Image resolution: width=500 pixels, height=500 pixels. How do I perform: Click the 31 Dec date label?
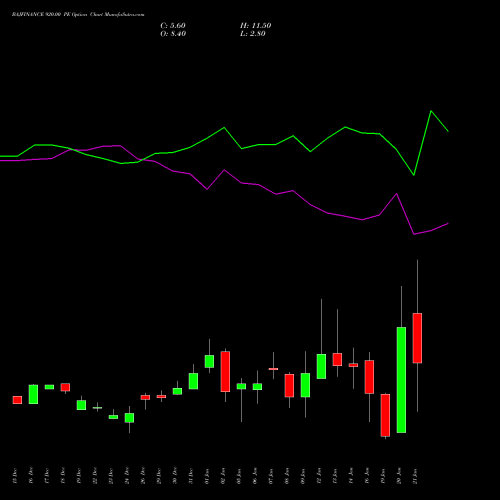click(190, 476)
